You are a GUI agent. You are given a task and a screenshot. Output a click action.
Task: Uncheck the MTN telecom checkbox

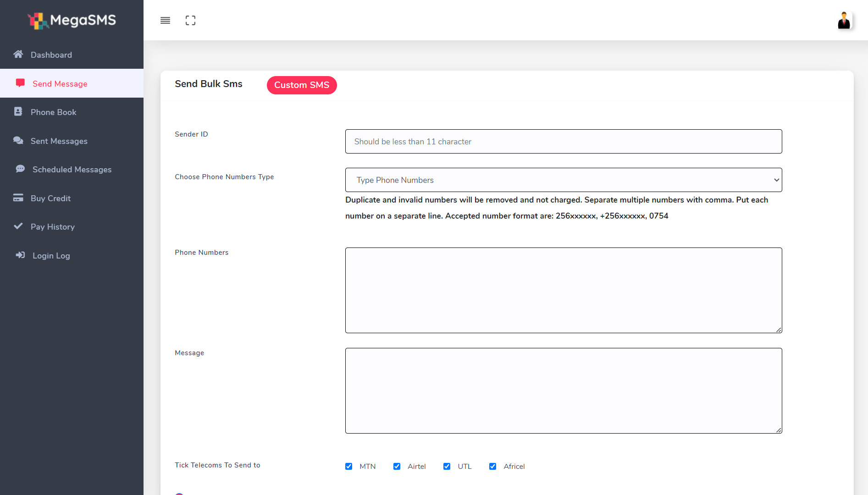click(349, 466)
